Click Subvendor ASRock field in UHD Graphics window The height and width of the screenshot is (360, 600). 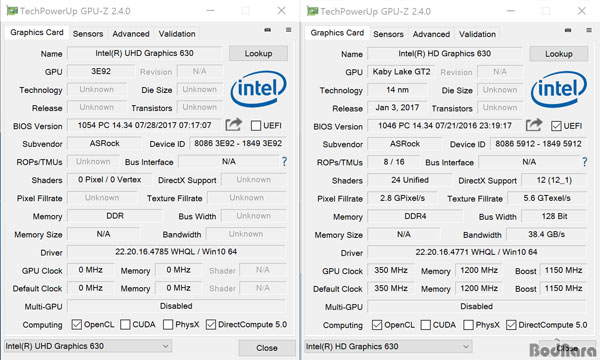(x=104, y=143)
